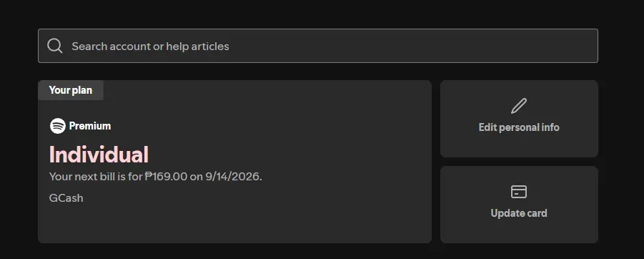The image size is (644, 259).
Task: Click the 'Individual' plan heading
Action: [99, 155]
